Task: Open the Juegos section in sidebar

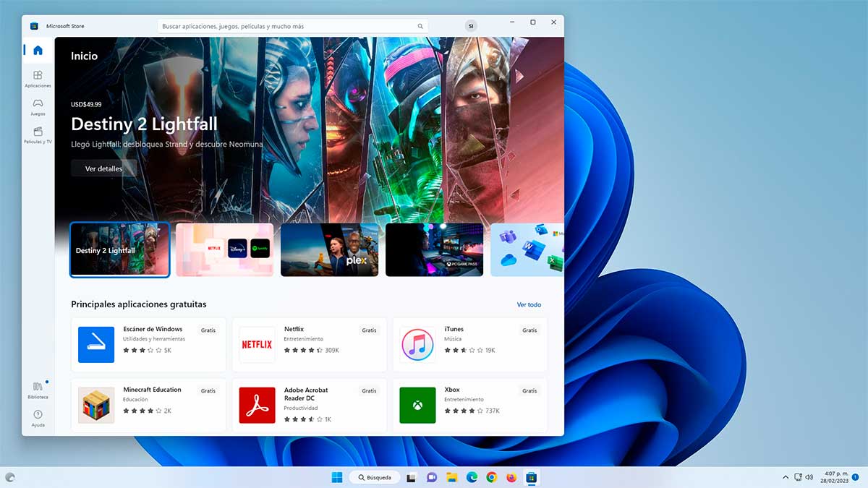Action: 38,107
